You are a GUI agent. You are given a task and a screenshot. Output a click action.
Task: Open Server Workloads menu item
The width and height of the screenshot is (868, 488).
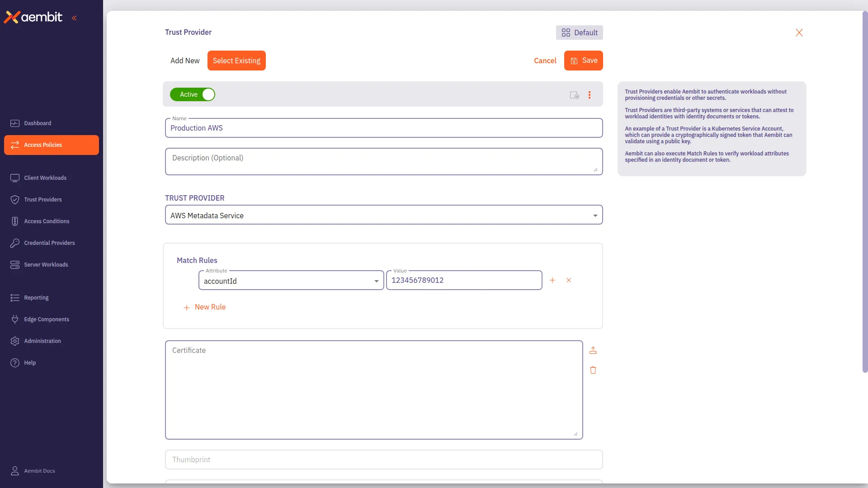coord(52,265)
